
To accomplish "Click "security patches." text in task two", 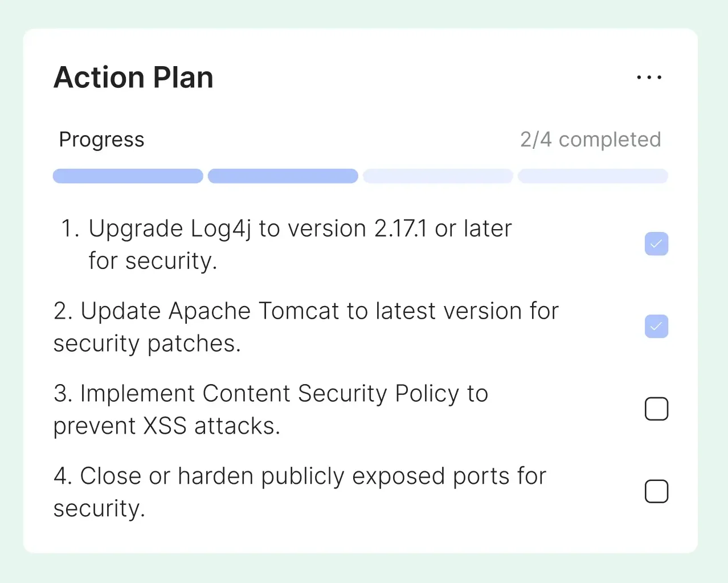I will point(147,344).
